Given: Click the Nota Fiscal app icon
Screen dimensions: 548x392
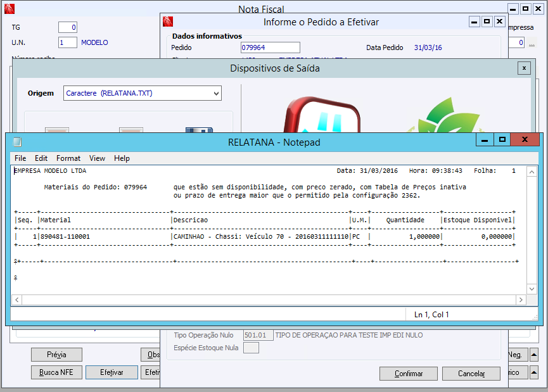Looking at the screenshot, I should (x=10, y=9).
